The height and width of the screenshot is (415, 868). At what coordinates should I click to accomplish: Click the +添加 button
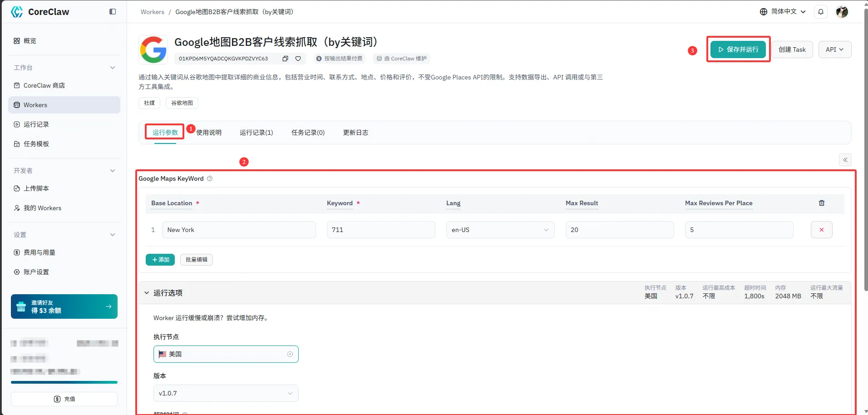tap(160, 260)
